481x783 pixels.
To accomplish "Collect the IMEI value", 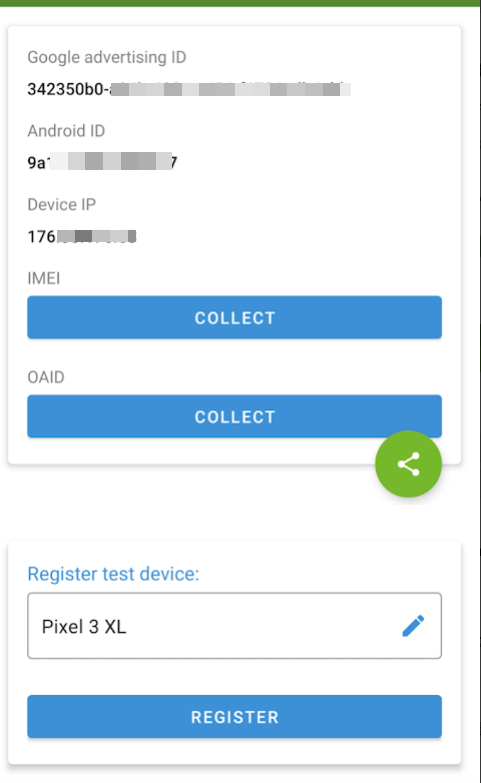I will coord(234,318).
